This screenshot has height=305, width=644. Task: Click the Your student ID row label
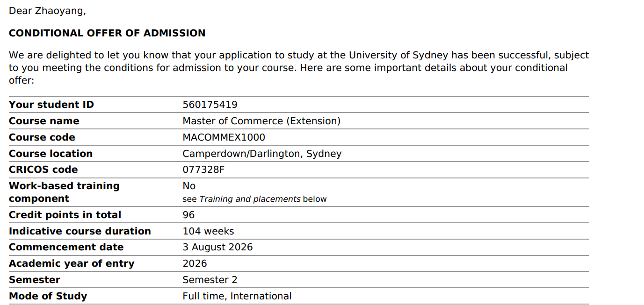(x=51, y=105)
